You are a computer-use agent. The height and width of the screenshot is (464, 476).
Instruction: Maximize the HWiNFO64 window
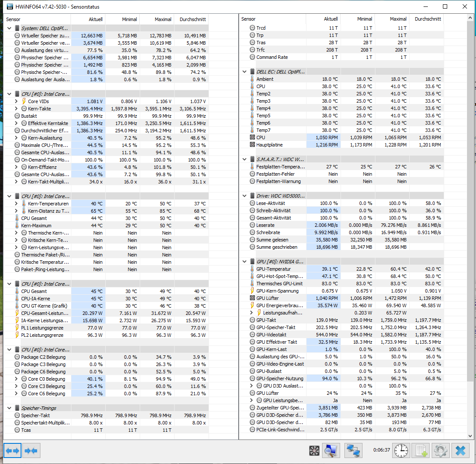point(445,6)
